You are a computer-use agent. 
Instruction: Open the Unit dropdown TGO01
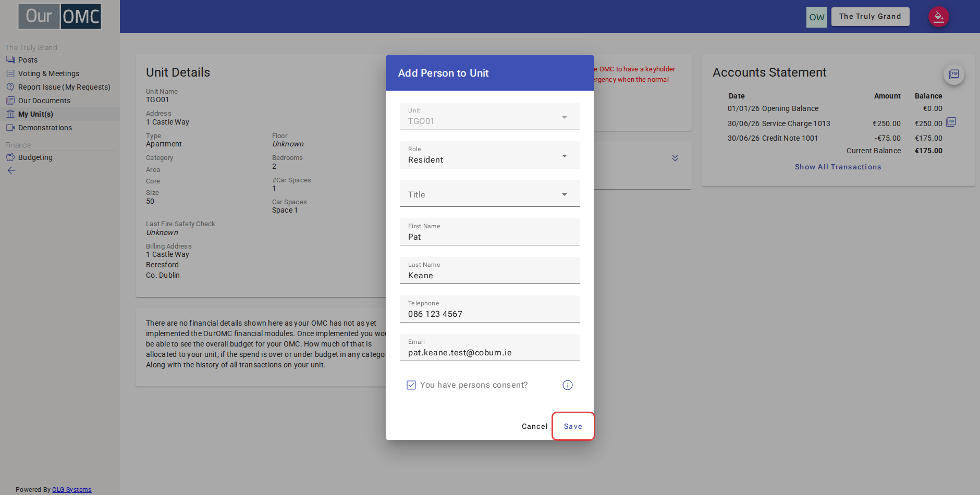click(x=490, y=116)
